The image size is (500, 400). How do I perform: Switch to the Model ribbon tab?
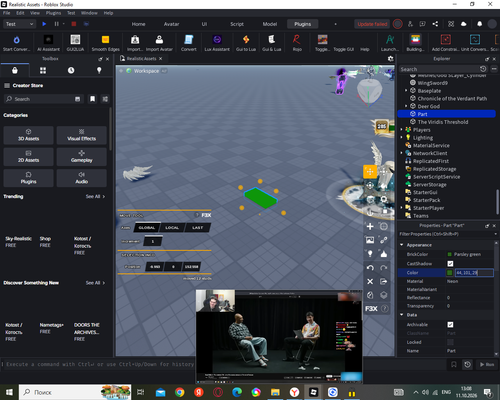tap(270, 24)
